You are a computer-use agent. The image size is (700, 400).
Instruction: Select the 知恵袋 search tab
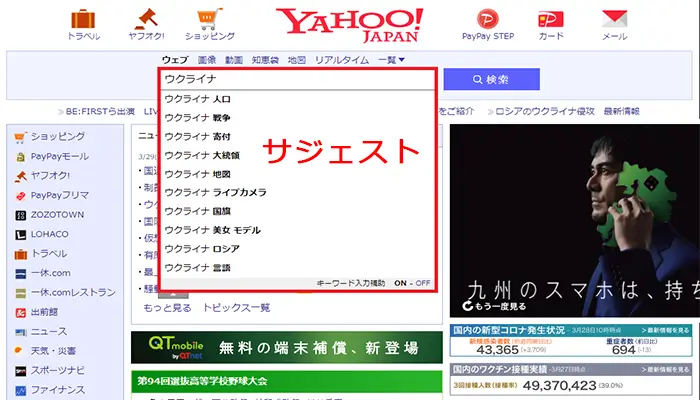[265, 60]
